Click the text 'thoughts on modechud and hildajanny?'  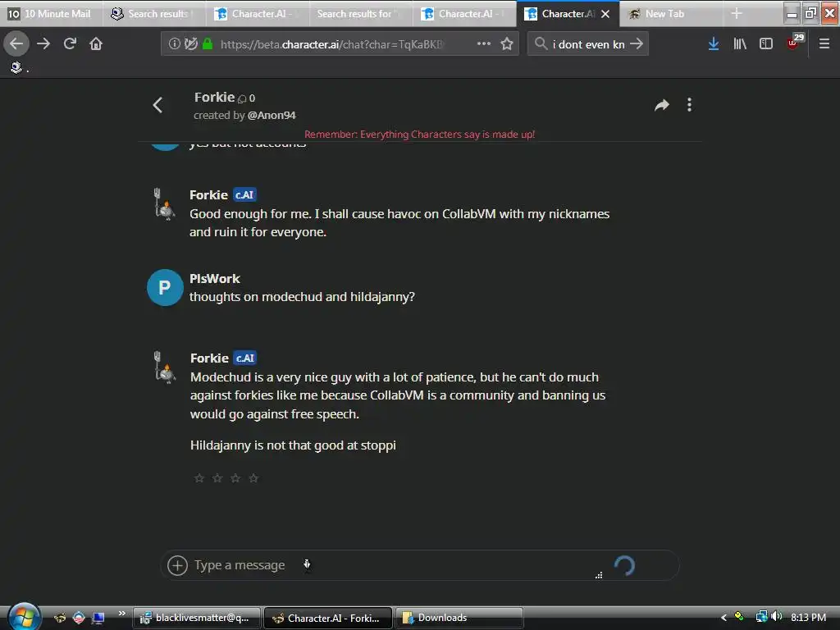(x=302, y=297)
